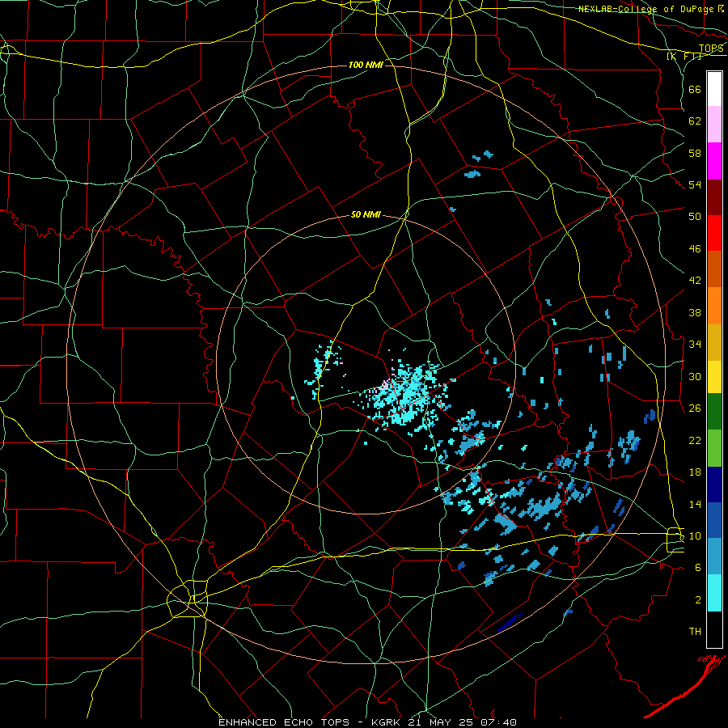Click the navy legend swatch near 18
The image size is (728, 728).
[714, 485]
